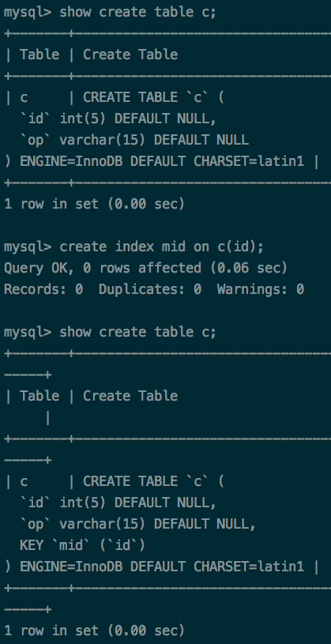Click `op` varchar(15) DEFAULT NULL, line with comma

pyautogui.click(x=138, y=524)
